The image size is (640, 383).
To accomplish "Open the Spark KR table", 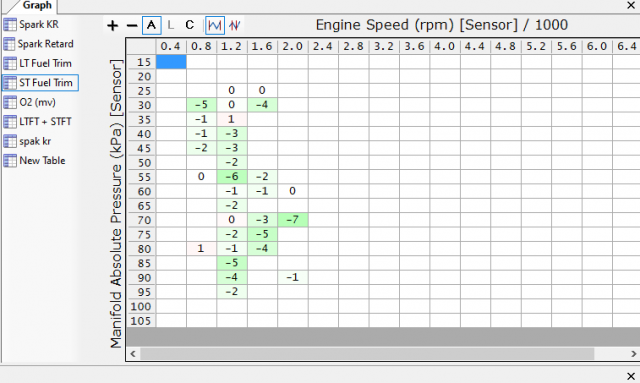I will (x=31, y=24).
